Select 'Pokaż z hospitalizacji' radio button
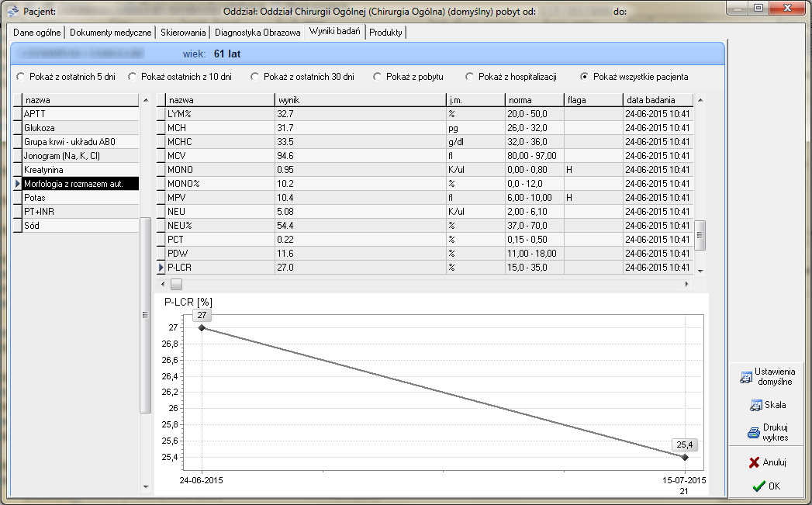Screen dimensions: 812x505 click(x=470, y=77)
